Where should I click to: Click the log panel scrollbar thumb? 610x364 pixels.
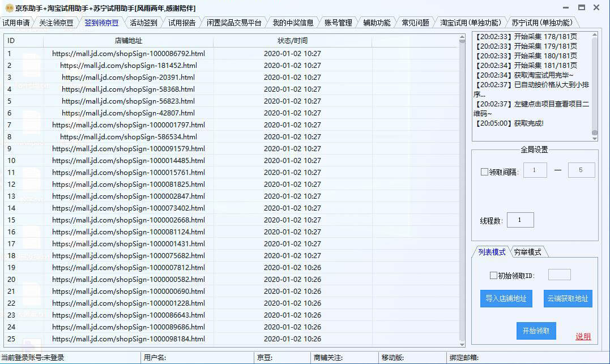(x=595, y=132)
